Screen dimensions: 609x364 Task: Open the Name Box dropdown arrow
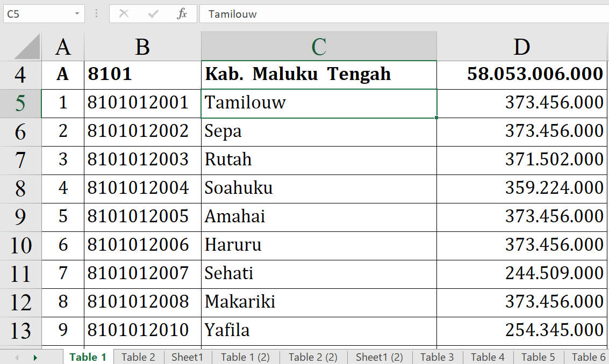[77, 14]
